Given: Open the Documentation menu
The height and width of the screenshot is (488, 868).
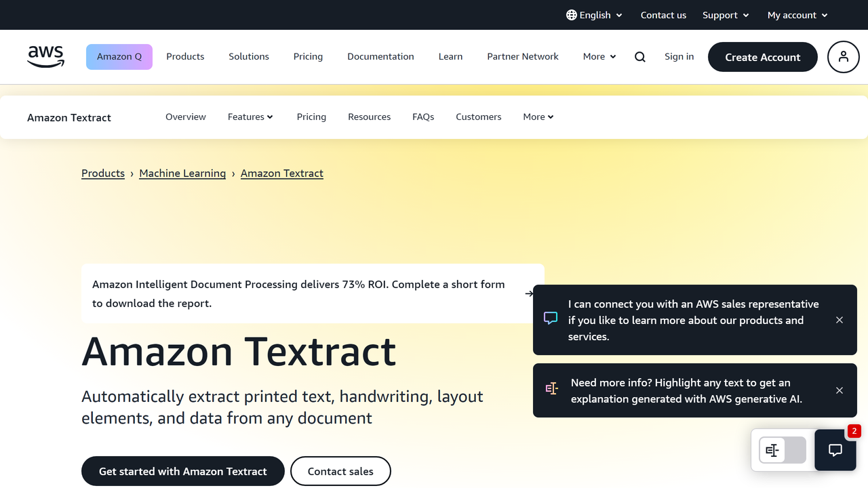Looking at the screenshot, I should pos(380,57).
